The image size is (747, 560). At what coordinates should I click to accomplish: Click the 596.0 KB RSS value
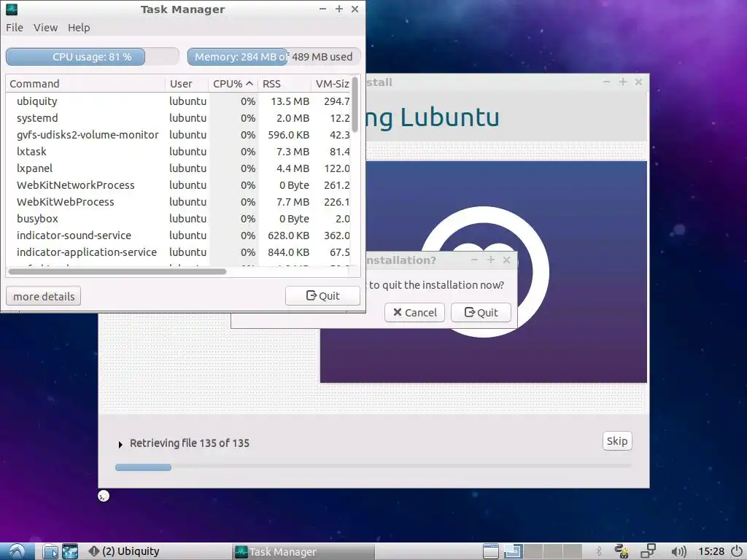288,135
